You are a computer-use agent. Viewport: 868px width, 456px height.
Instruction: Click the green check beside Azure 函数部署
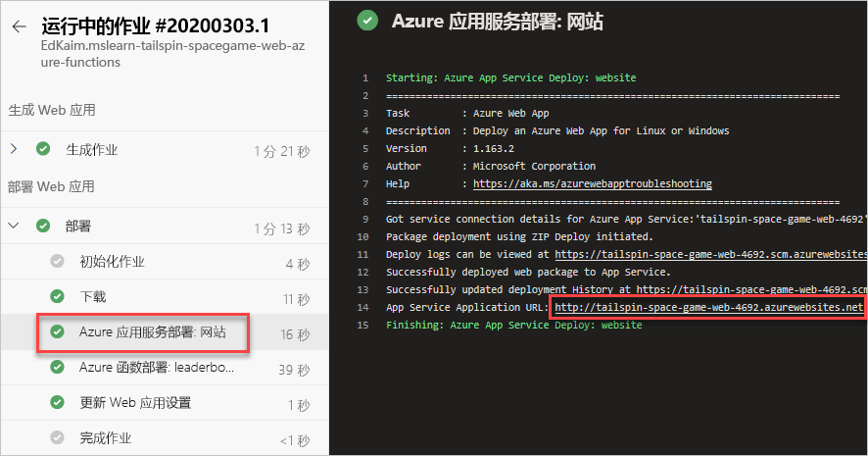[x=57, y=367]
